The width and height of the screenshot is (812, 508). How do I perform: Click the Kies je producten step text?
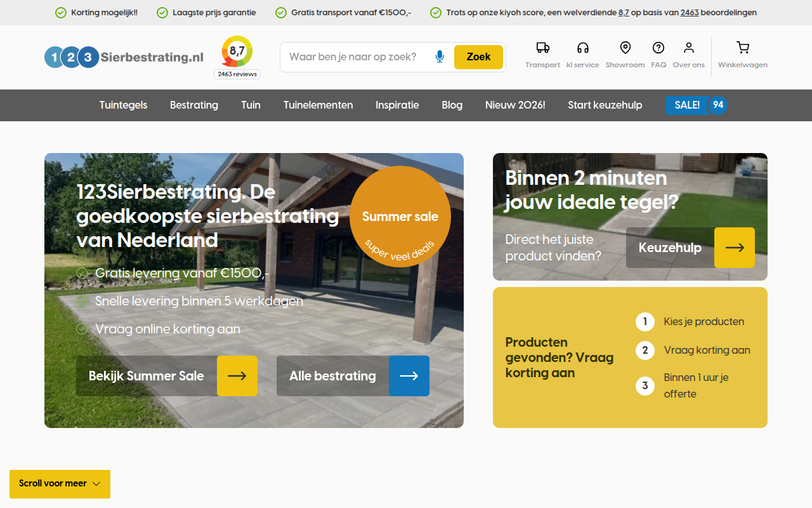coord(704,322)
